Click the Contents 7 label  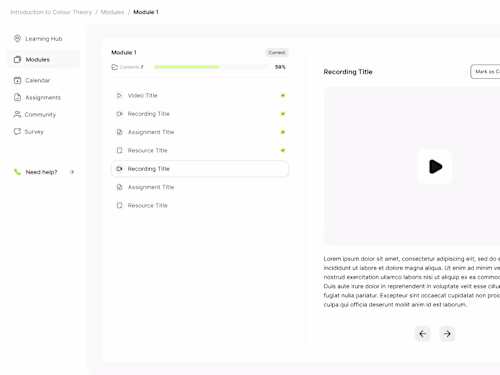point(131,67)
